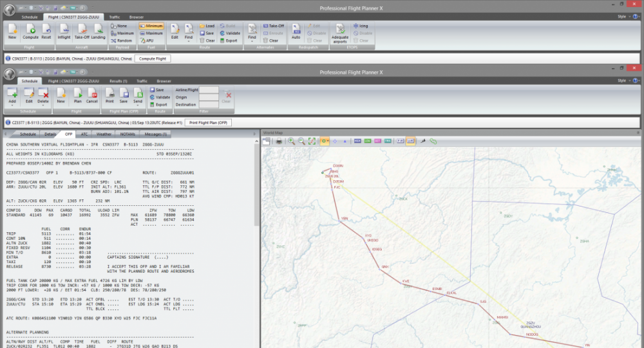Image resolution: width=644 pixels, height=348 pixels.
Task: Click the map measure tool icon
Action: pos(423,141)
